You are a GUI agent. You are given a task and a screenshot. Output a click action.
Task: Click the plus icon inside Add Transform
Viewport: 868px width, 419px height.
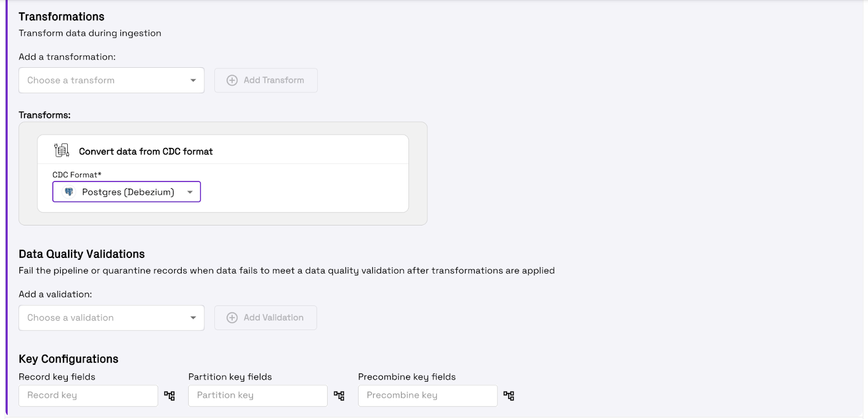tap(232, 80)
